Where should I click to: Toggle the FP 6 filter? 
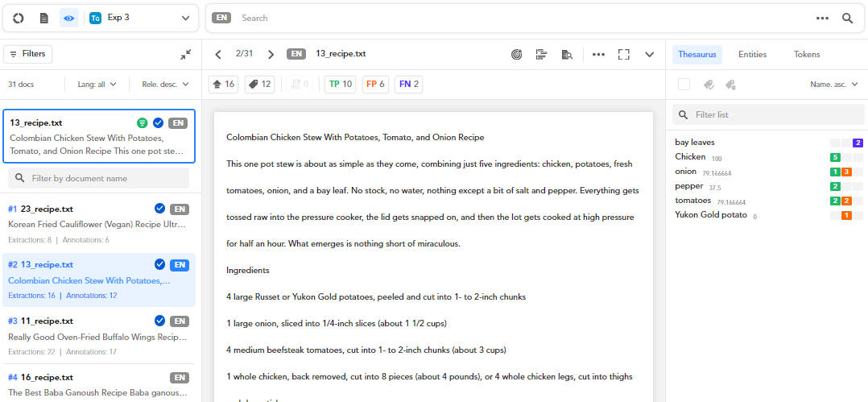click(374, 84)
